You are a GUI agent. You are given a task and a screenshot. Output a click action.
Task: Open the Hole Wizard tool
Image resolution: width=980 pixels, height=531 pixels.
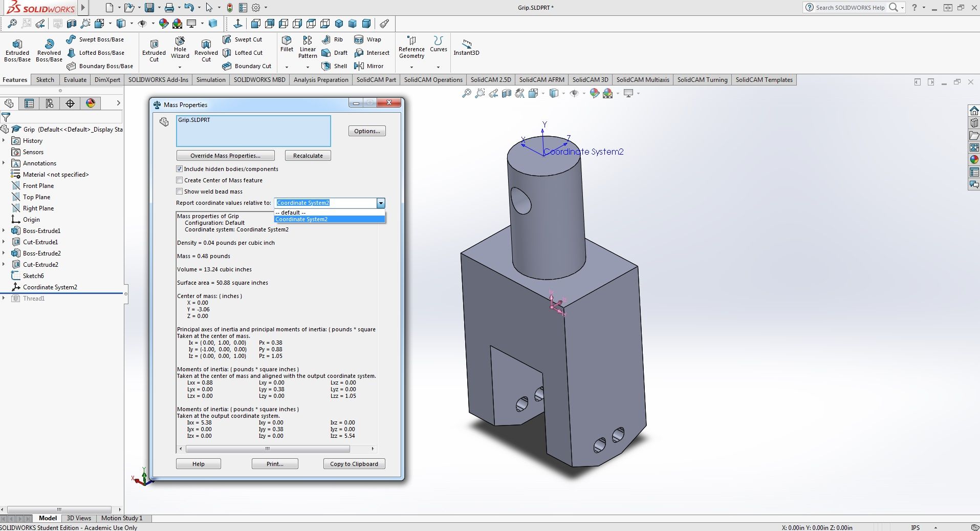(180, 50)
